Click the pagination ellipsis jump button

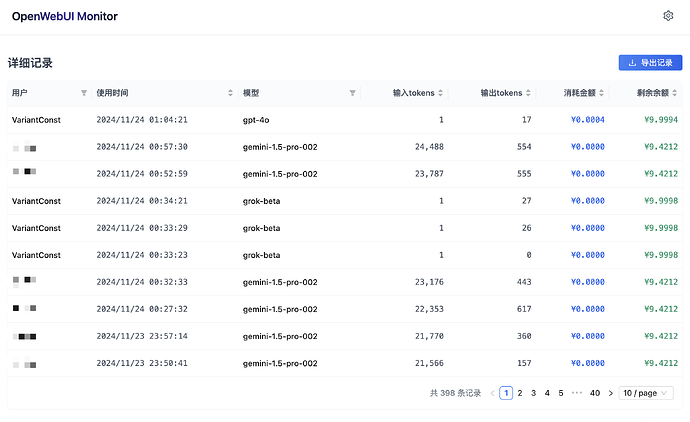pyautogui.click(x=576, y=393)
